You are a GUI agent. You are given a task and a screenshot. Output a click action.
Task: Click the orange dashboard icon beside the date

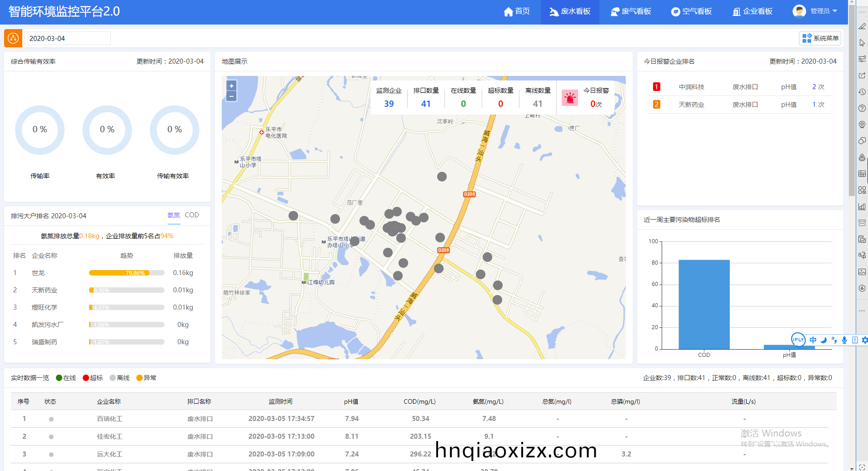(x=13, y=38)
